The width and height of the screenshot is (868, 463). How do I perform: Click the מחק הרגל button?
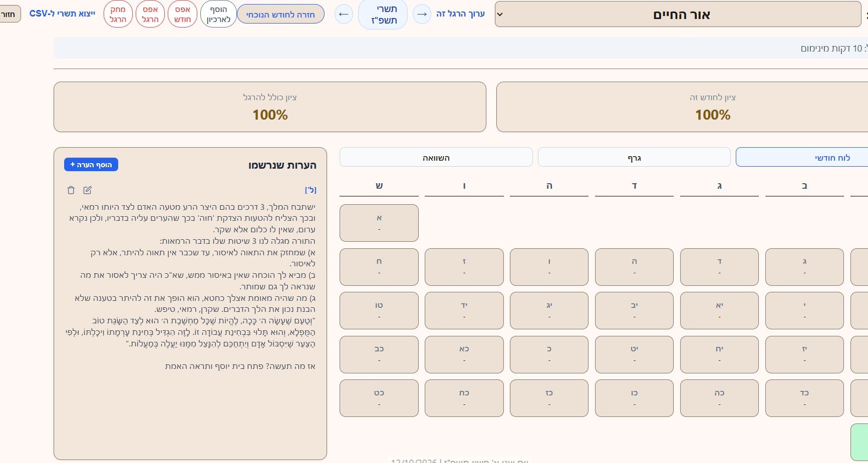point(118,14)
